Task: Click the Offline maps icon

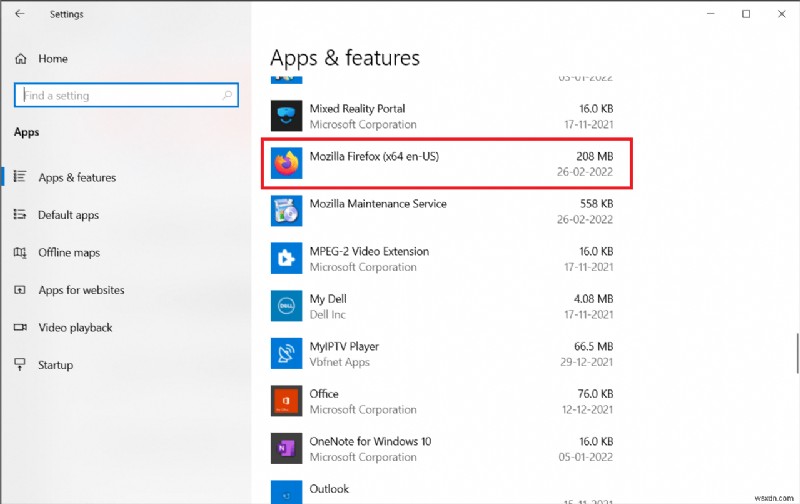Action: 19,252
